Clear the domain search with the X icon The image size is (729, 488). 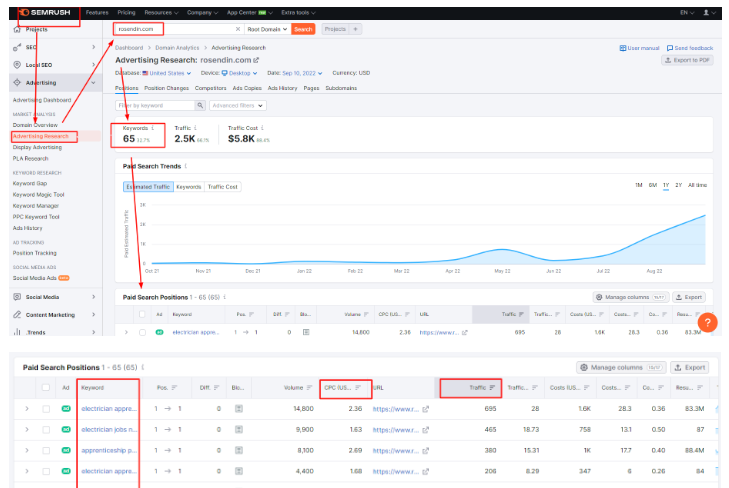pos(238,29)
